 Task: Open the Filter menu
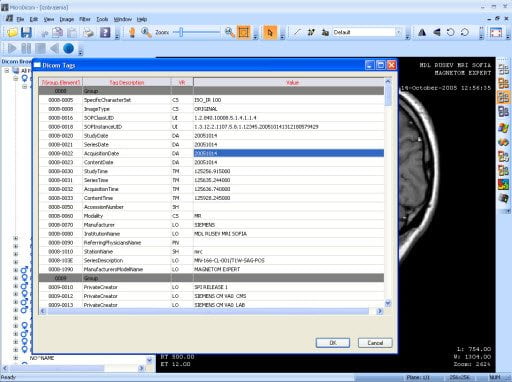pyautogui.click(x=85, y=19)
